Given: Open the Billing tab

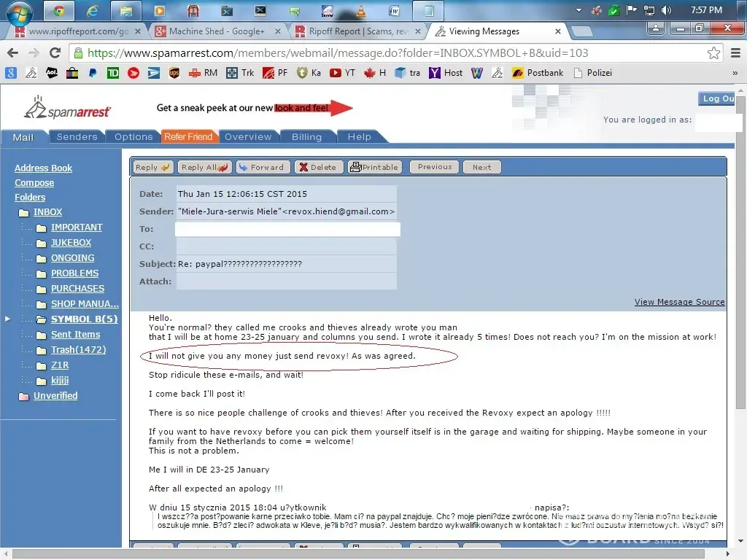Looking at the screenshot, I should coord(306,137).
